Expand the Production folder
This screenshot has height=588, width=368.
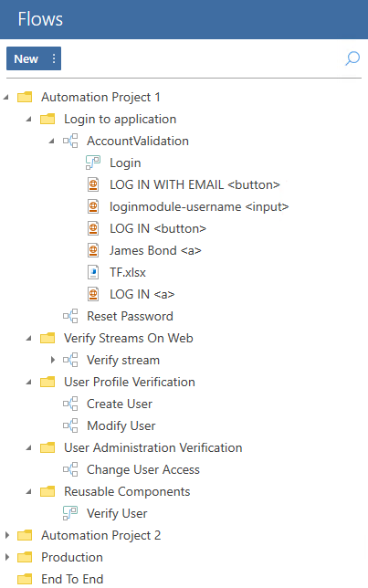click(x=6, y=557)
